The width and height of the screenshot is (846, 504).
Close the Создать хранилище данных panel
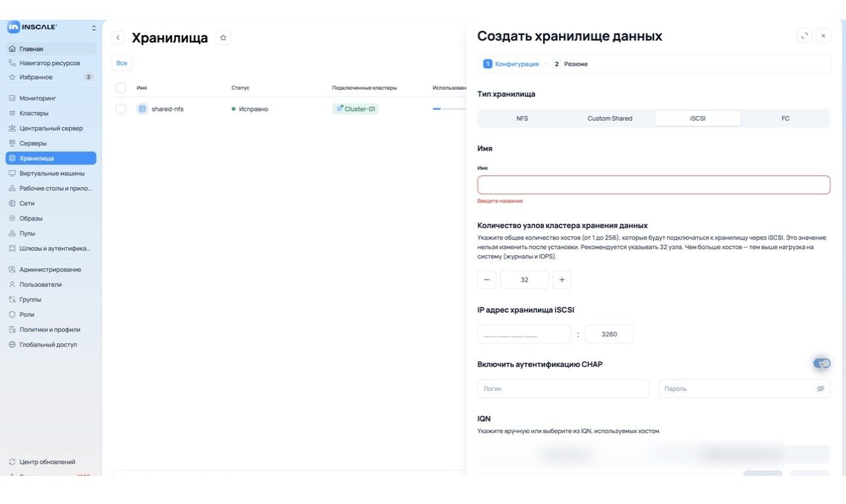pyautogui.click(x=823, y=36)
